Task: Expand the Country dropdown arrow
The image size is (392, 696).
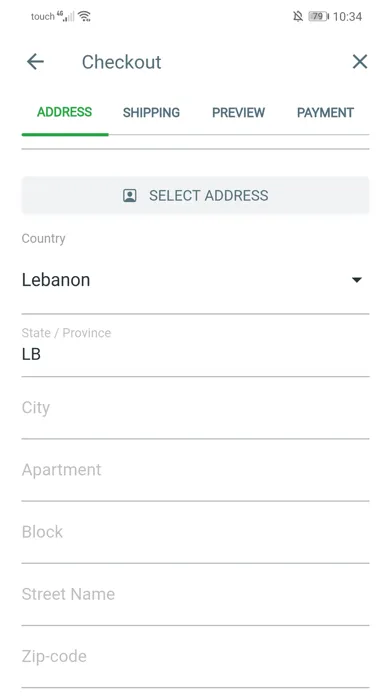Action: pos(356,280)
